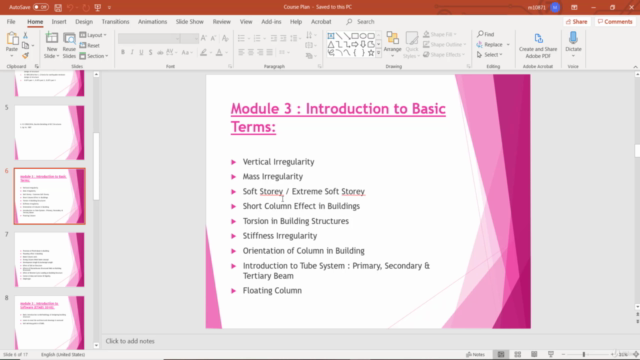Toggle text shadow
The width and height of the screenshot is (640, 360).
coord(151,52)
